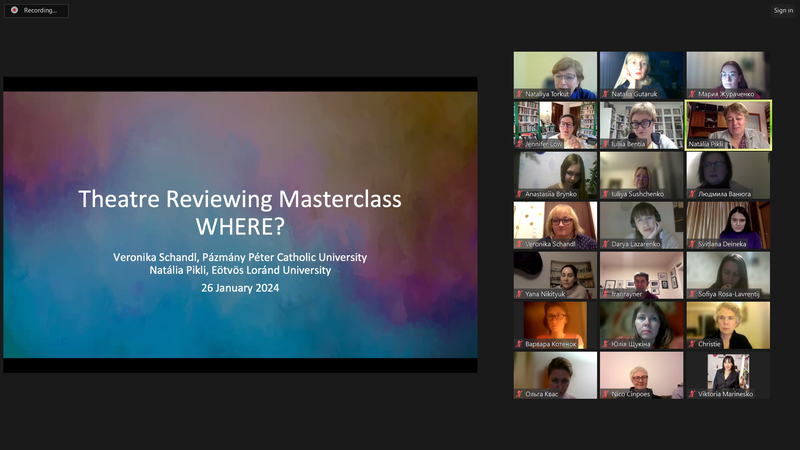Click the Sign in button
Image resolution: width=800 pixels, height=450 pixels.
pyautogui.click(x=782, y=10)
